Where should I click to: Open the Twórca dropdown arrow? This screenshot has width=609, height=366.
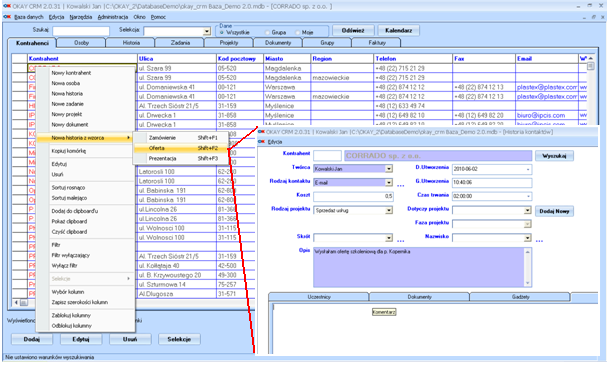(388, 169)
